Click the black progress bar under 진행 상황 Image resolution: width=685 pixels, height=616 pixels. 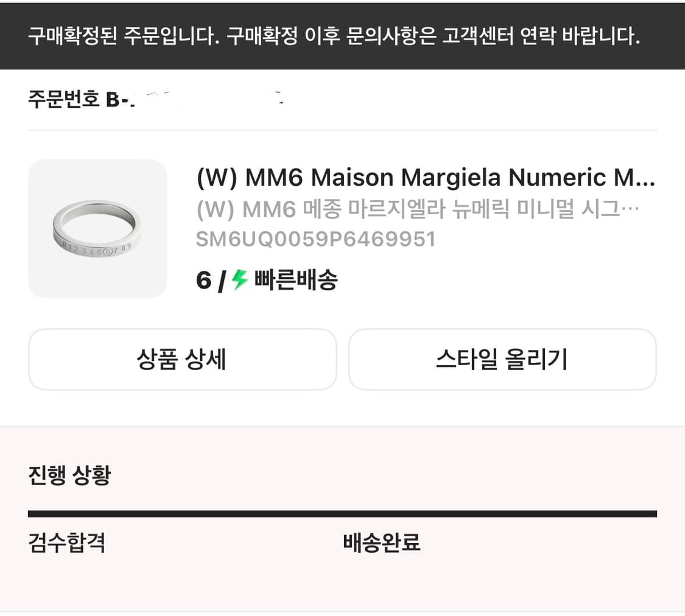click(342, 512)
